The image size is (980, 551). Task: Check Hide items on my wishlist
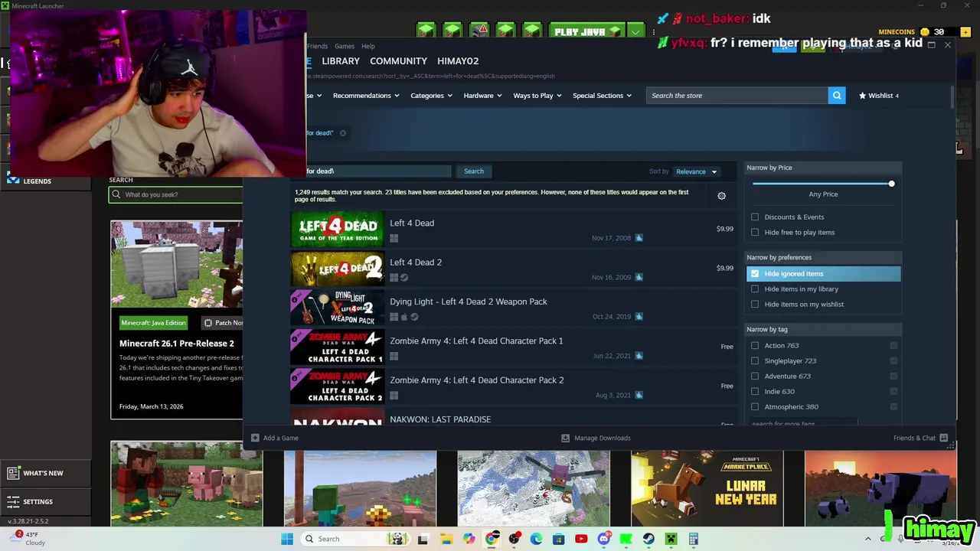[x=755, y=305]
